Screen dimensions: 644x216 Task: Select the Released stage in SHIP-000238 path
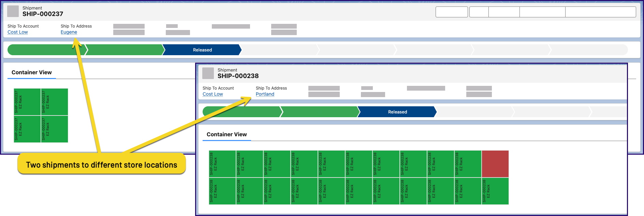397,112
